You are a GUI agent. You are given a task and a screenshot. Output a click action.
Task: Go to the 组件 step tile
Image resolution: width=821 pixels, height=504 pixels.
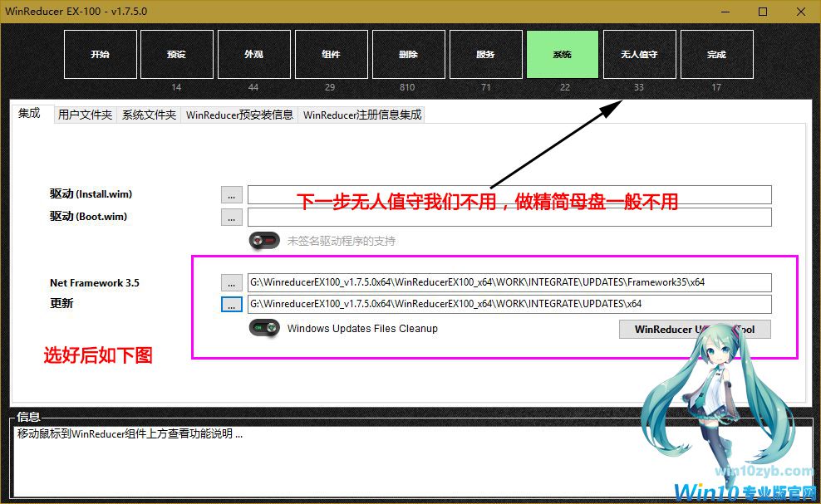[331, 55]
